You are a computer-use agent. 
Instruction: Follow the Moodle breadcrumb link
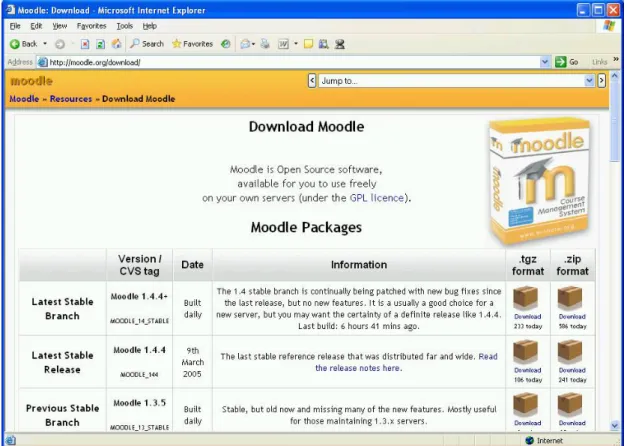tap(24, 99)
